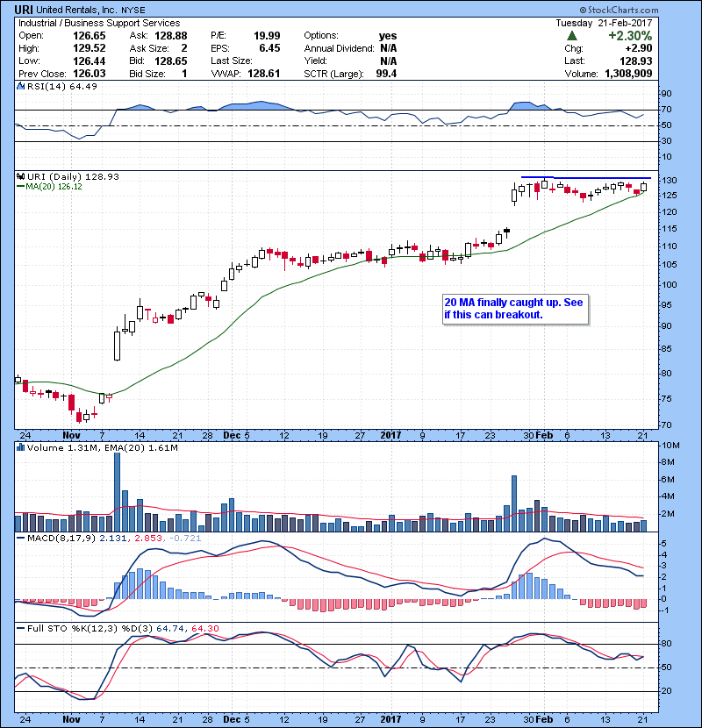Click the United Rentals, Inc. company name
Image resolution: width=702 pixels, height=728 pixels.
tap(76, 10)
